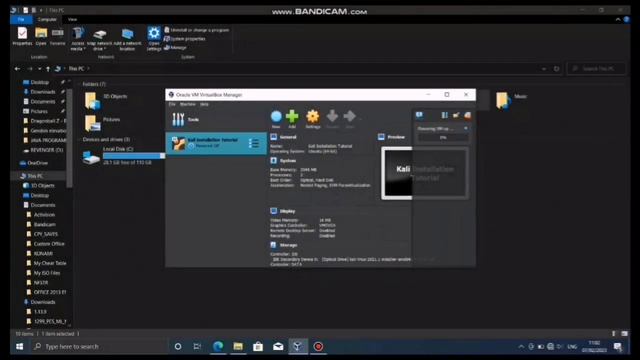Select the Kali Installation Tutorial VM entry
Image resolution: width=640 pixels, height=360 pixels.
click(x=216, y=143)
